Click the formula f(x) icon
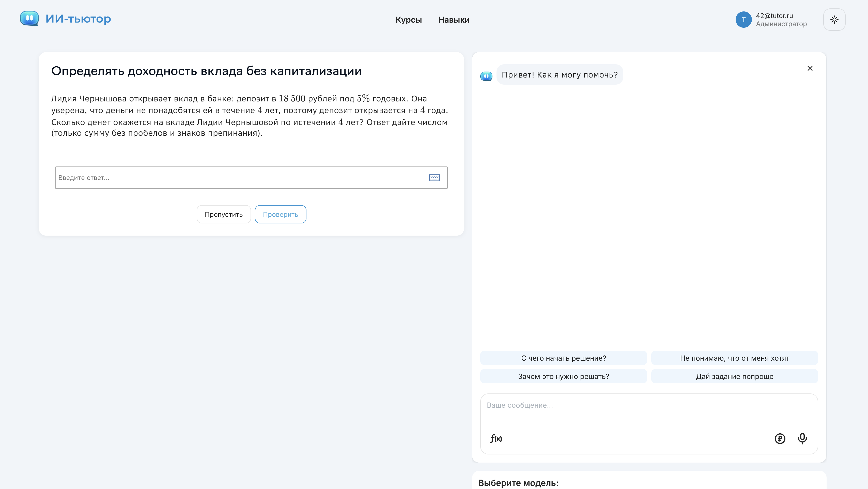The image size is (868, 489). (x=496, y=438)
